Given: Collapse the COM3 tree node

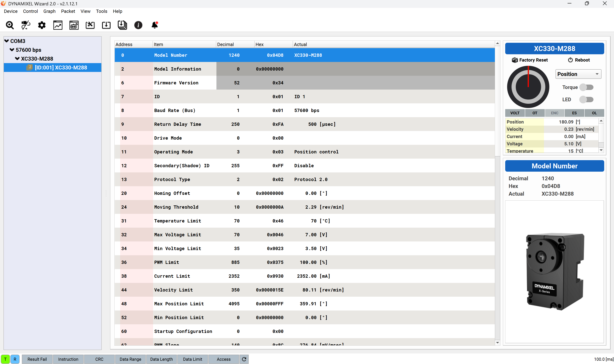Looking at the screenshot, I should tap(7, 41).
